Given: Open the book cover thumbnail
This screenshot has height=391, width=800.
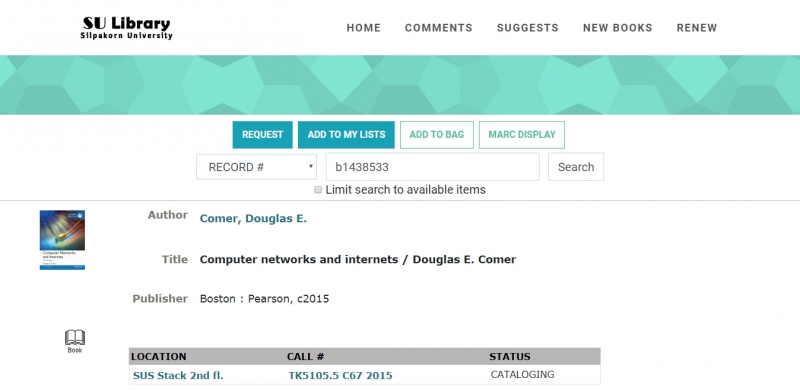Looking at the screenshot, I should click(x=62, y=240).
